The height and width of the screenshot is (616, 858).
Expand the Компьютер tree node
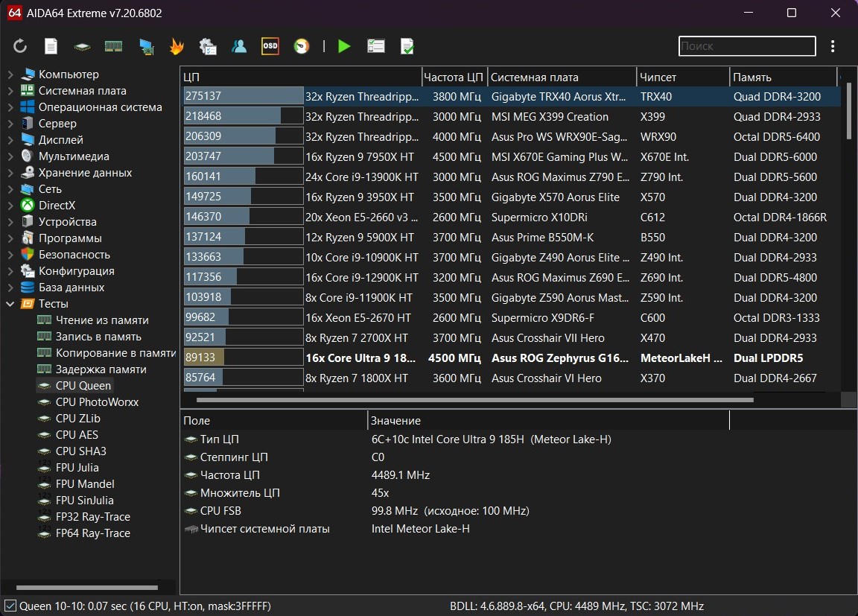10,74
